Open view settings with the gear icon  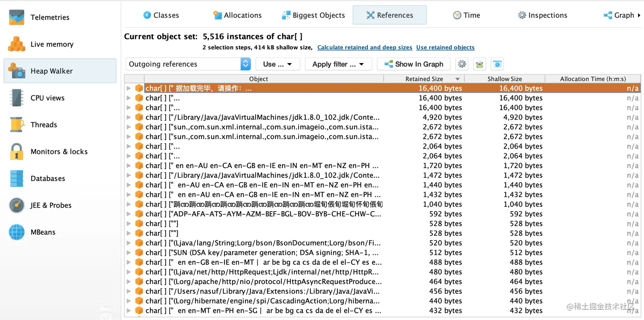(x=462, y=64)
